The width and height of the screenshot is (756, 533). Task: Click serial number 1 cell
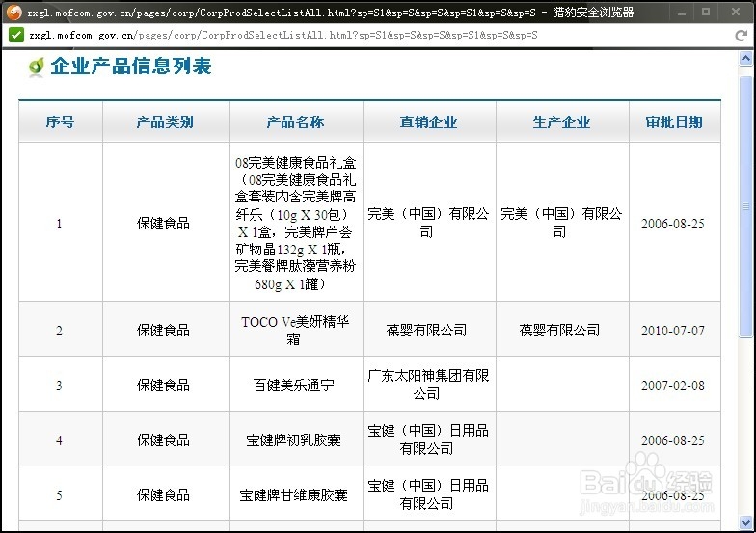(60, 224)
